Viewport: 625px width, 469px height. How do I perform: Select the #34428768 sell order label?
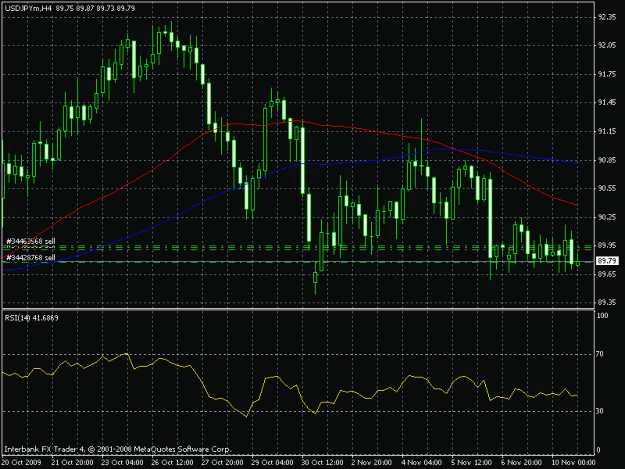point(31,258)
